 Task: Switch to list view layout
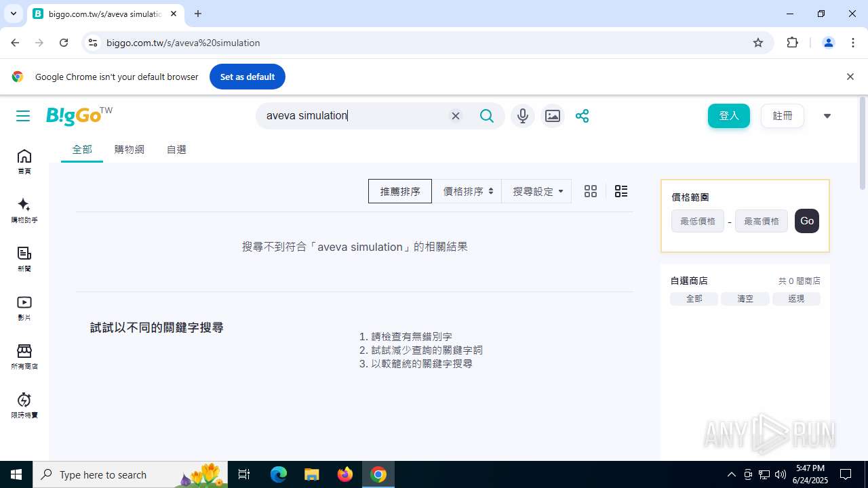click(621, 191)
